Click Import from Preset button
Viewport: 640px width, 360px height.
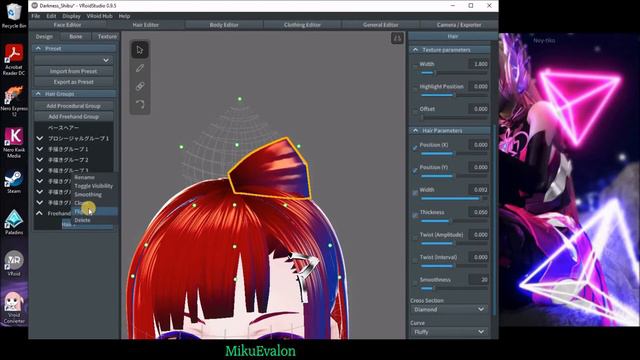pos(74,71)
